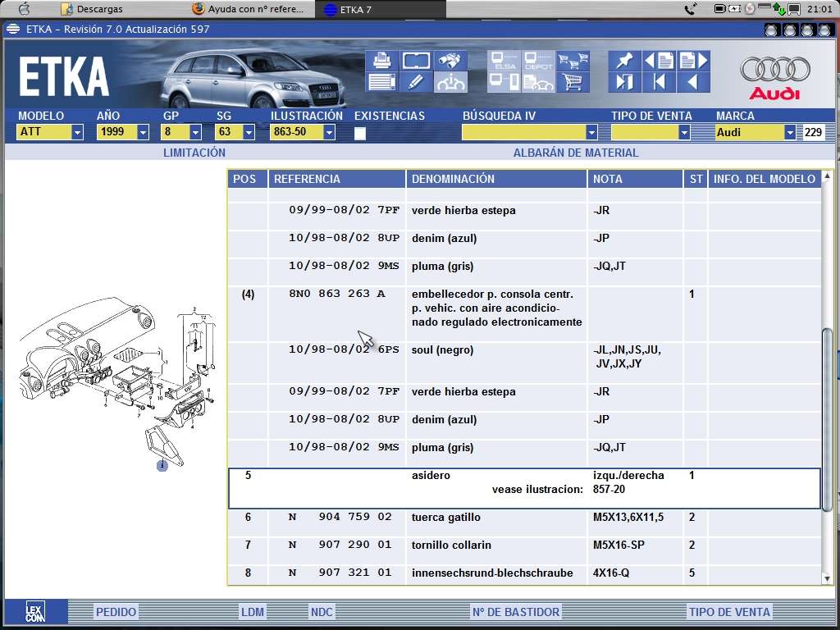This screenshot has width=840, height=630.
Task: Click the exit door icon
Action: [624, 82]
